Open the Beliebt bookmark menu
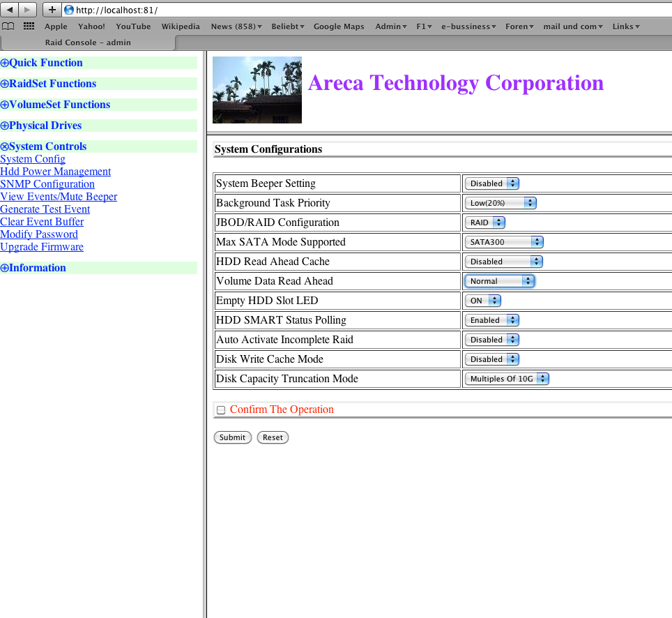This screenshot has width=672, height=618. point(288,27)
